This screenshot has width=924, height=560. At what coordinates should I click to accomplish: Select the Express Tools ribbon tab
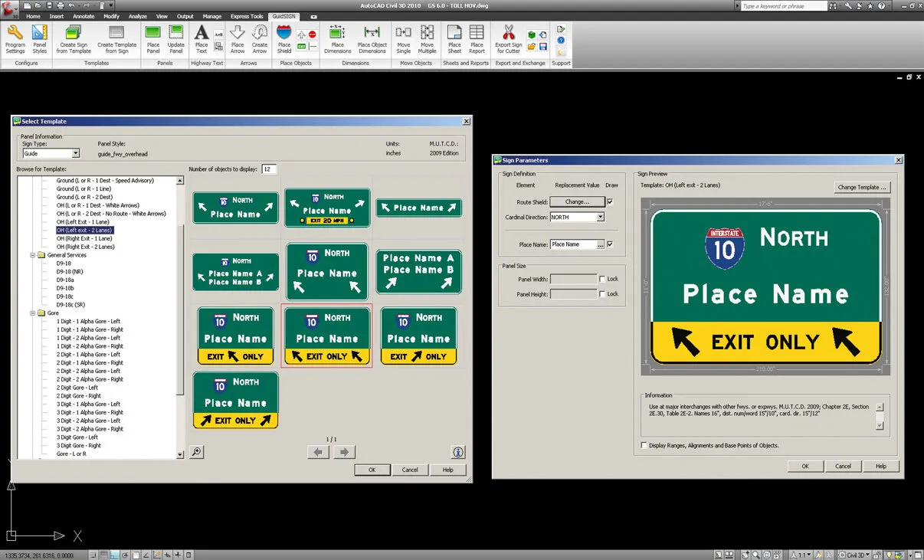click(246, 16)
